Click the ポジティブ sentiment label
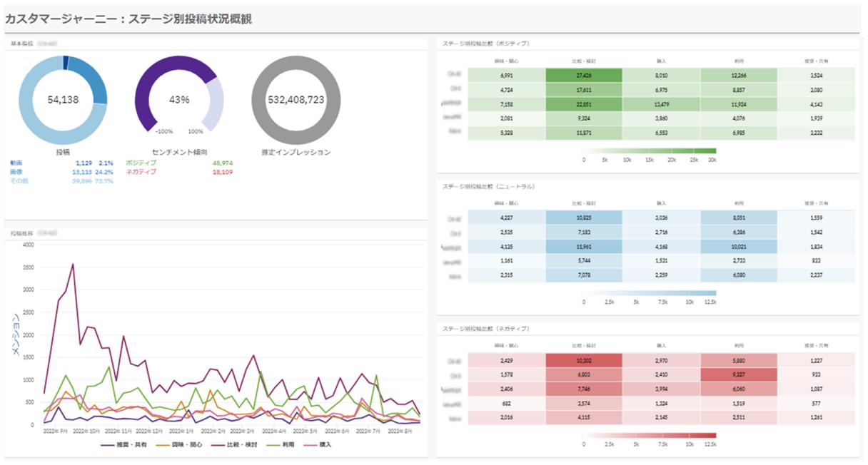The height and width of the screenshot is (465, 868). [x=141, y=163]
